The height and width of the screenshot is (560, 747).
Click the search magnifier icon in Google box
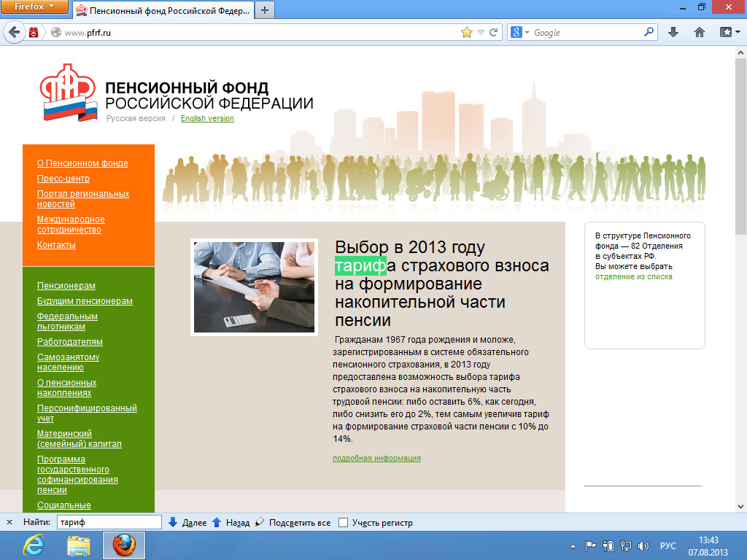point(649,32)
